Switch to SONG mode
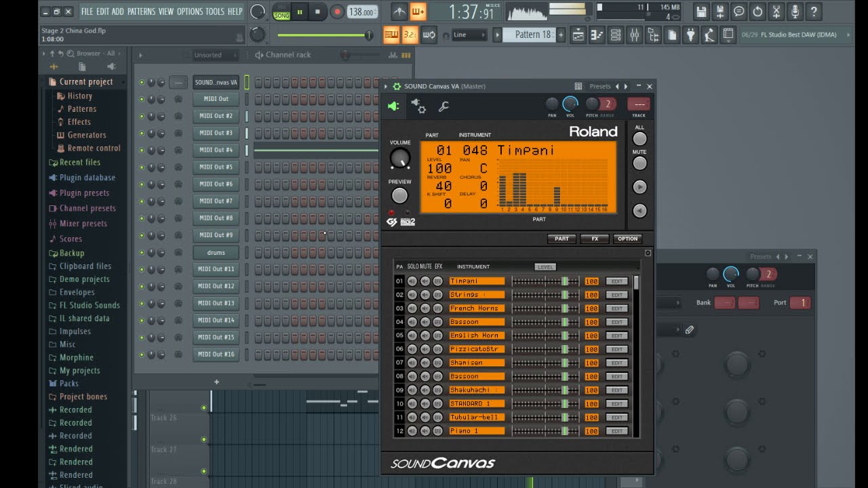This screenshot has width=868, height=488. click(x=281, y=15)
